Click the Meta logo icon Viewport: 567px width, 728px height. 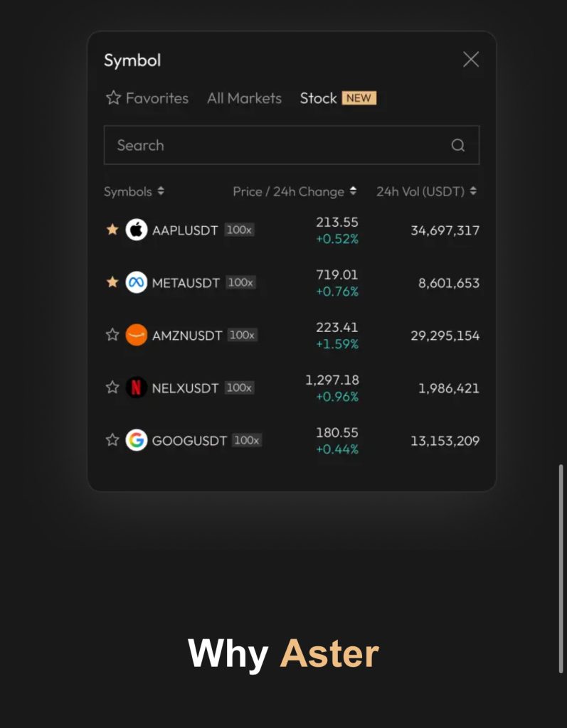136,282
